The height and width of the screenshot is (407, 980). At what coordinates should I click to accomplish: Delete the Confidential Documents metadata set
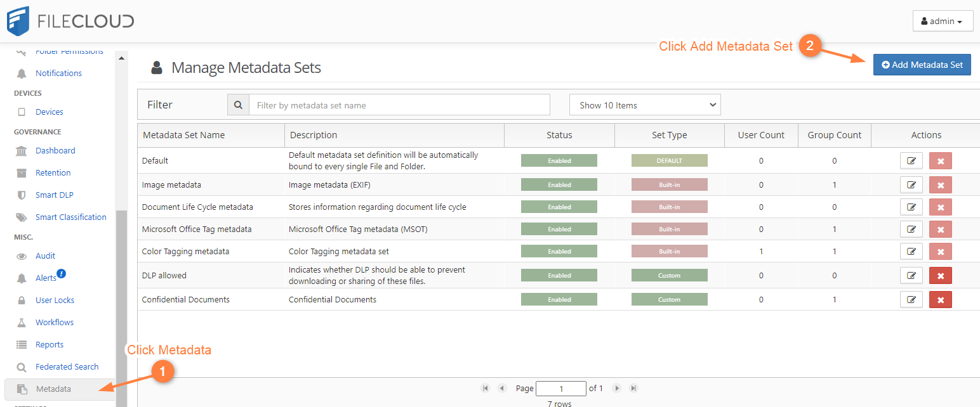(940, 300)
